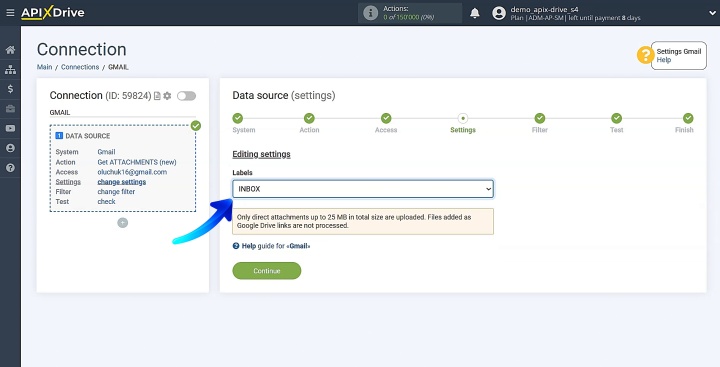This screenshot has height=367, width=720.
Task: Open the hamburger menu
Action: (x=10, y=13)
